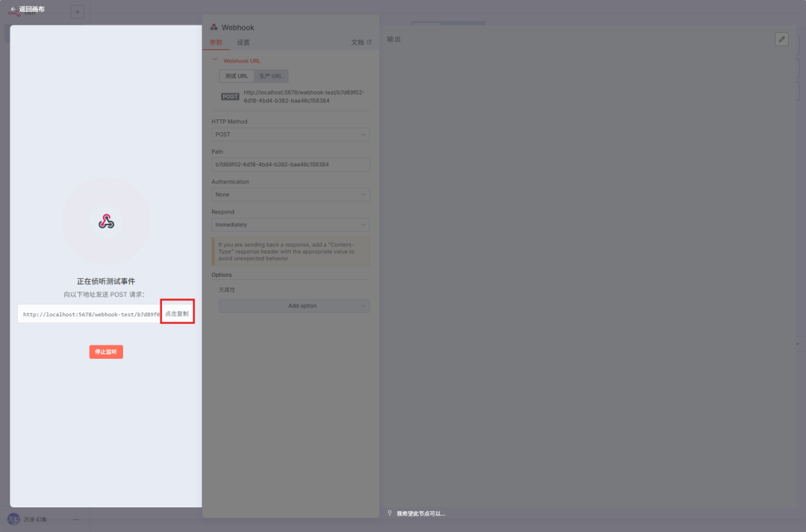Viewport: 806px width, 532px height.
Task: Click the 停止监听 button
Action: 106,351
